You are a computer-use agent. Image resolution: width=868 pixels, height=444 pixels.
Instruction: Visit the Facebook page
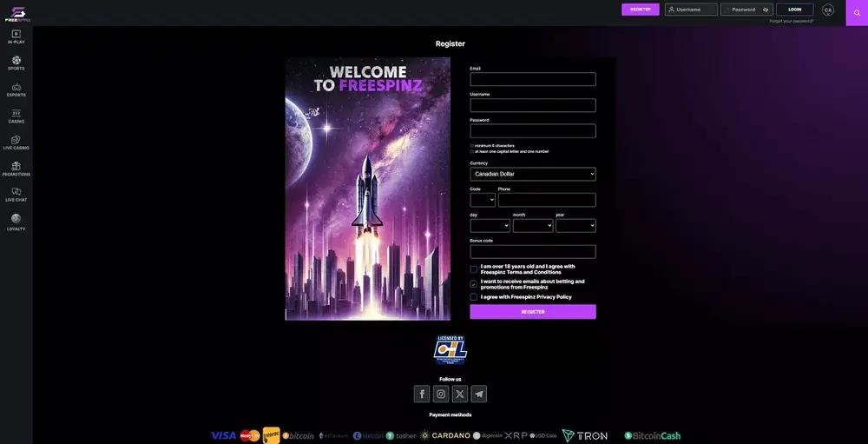pyautogui.click(x=422, y=394)
